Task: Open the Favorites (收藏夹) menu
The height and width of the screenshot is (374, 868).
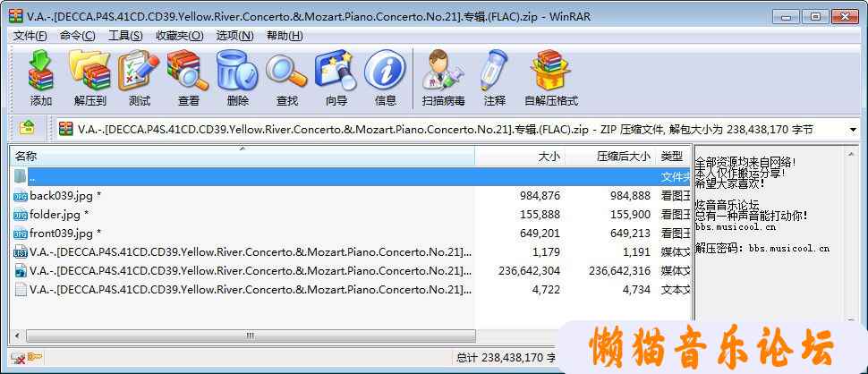Action: tap(179, 36)
